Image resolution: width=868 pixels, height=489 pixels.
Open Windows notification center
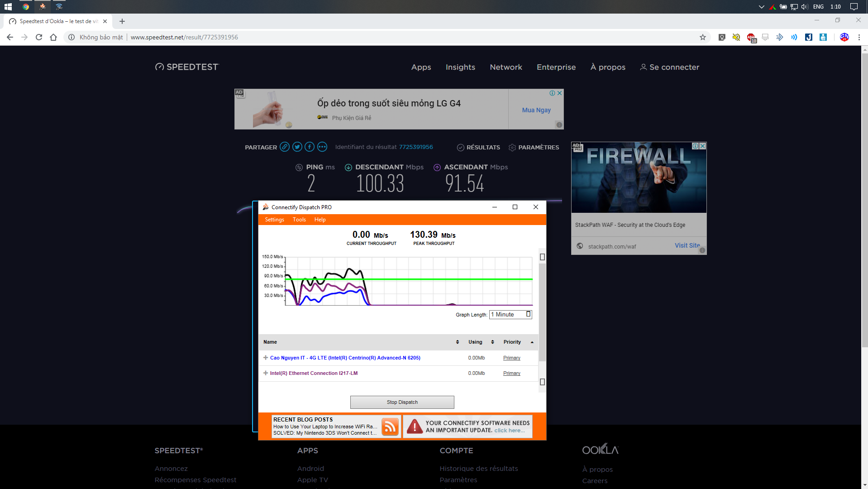(x=854, y=6)
